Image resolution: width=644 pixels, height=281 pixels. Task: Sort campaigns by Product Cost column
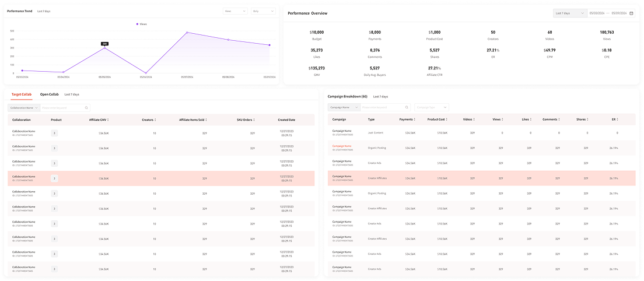tap(447, 120)
